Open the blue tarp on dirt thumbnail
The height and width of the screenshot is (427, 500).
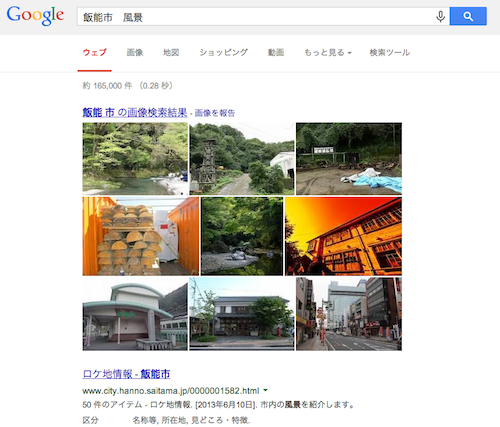349,159
